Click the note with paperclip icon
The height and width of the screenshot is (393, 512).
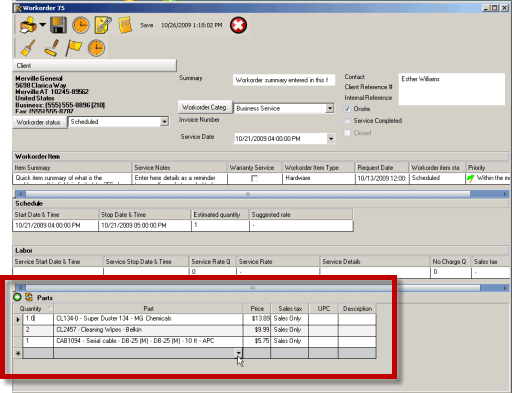103,25
